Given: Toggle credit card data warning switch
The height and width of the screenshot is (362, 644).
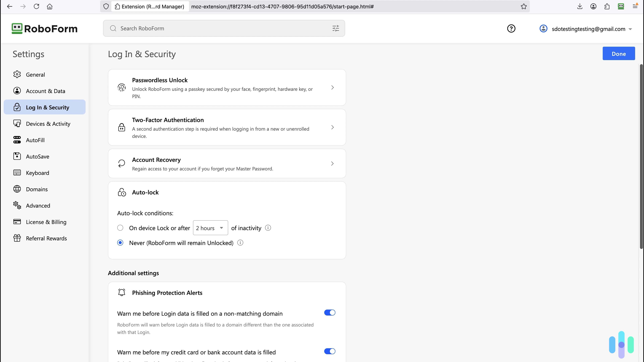Looking at the screenshot, I should (330, 351).
